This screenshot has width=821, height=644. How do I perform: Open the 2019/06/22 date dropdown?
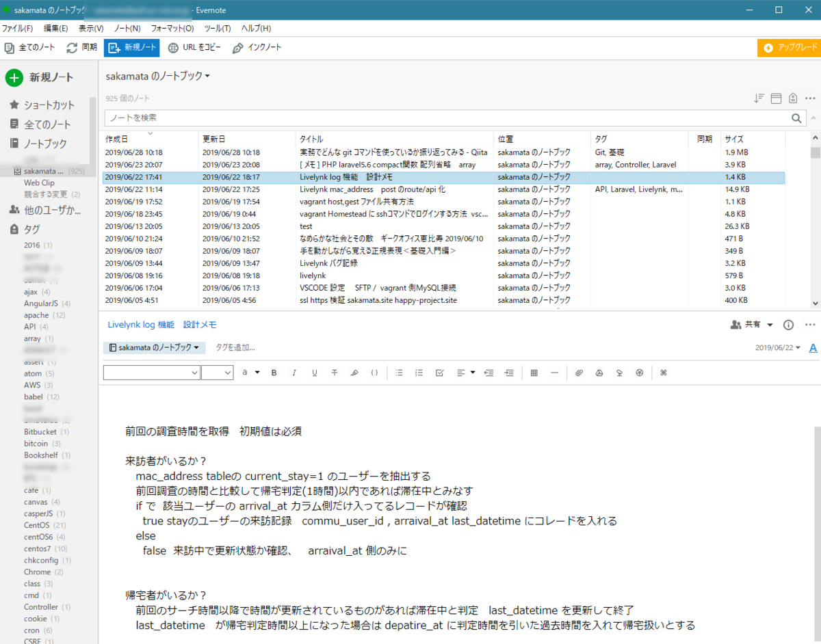(x=778, y=348)
